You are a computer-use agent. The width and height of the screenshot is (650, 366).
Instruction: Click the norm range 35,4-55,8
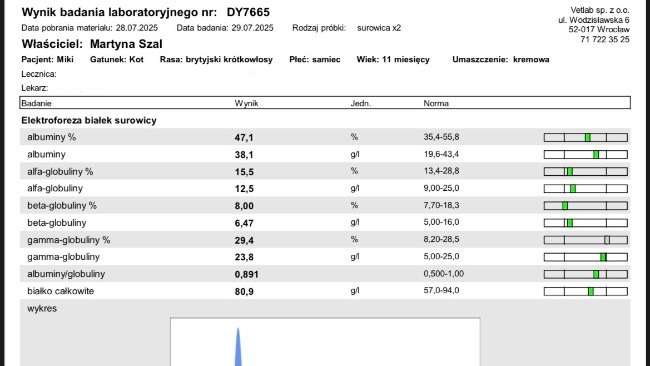click(x=441, y=137)
